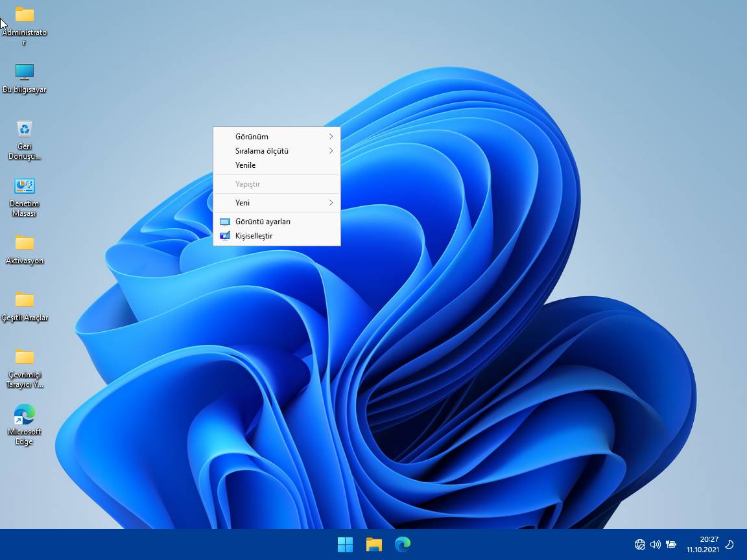Click the network globe tray icon

[640, 544]
